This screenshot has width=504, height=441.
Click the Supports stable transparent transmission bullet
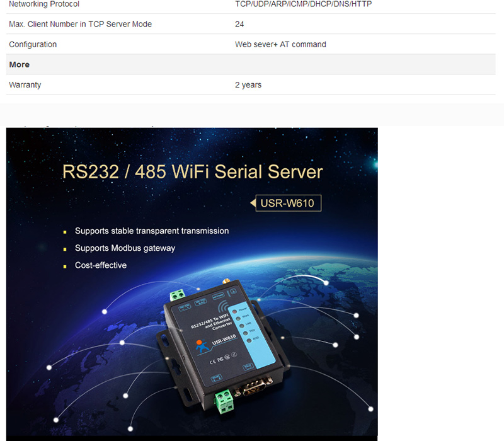(151, 231)
